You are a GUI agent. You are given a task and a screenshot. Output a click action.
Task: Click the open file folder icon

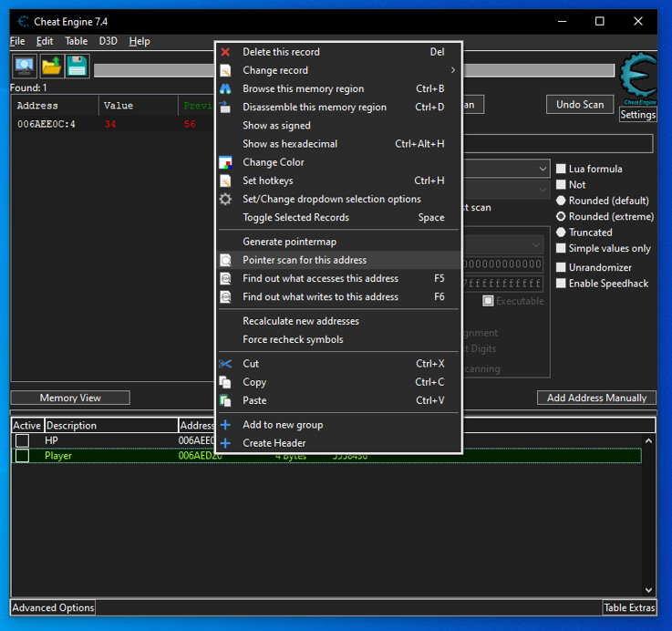(50, 67)
